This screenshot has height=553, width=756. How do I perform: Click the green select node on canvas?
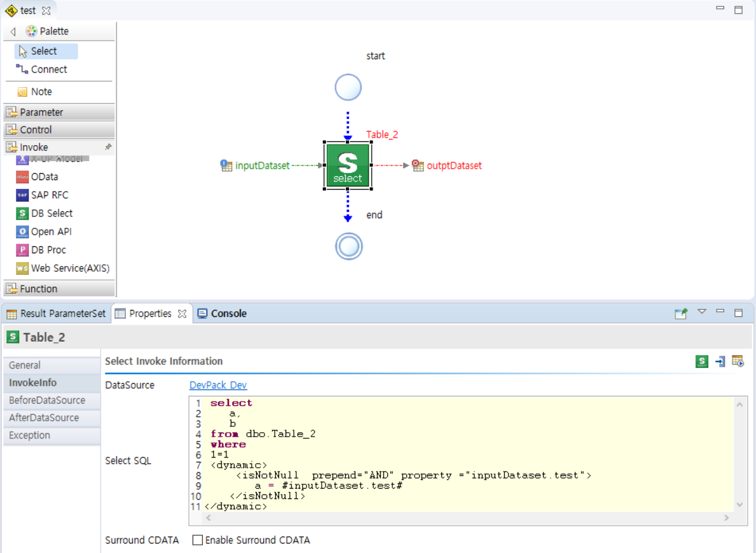348,165
